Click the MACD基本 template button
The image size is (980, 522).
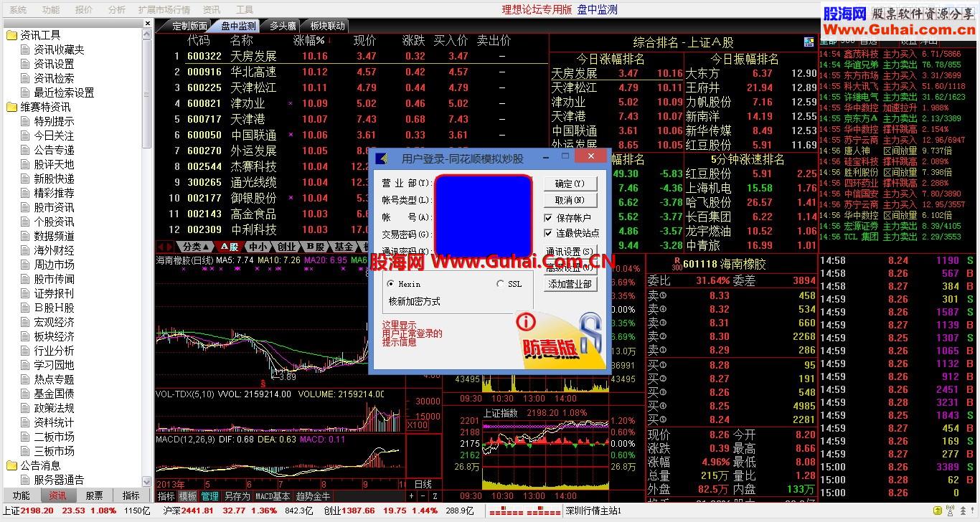click(273, 496)
